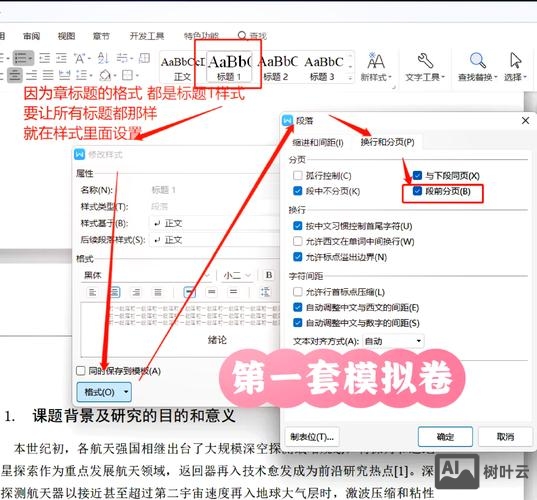Apply the 标题 2 style
Screen dimensions: 537x500
[x=277, y=68]
